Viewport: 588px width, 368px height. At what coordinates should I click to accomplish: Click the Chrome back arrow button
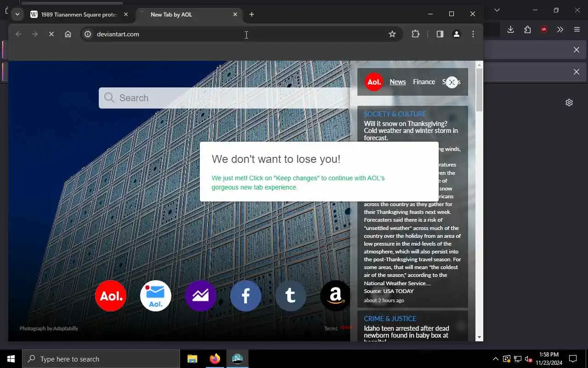coord(18,34)
